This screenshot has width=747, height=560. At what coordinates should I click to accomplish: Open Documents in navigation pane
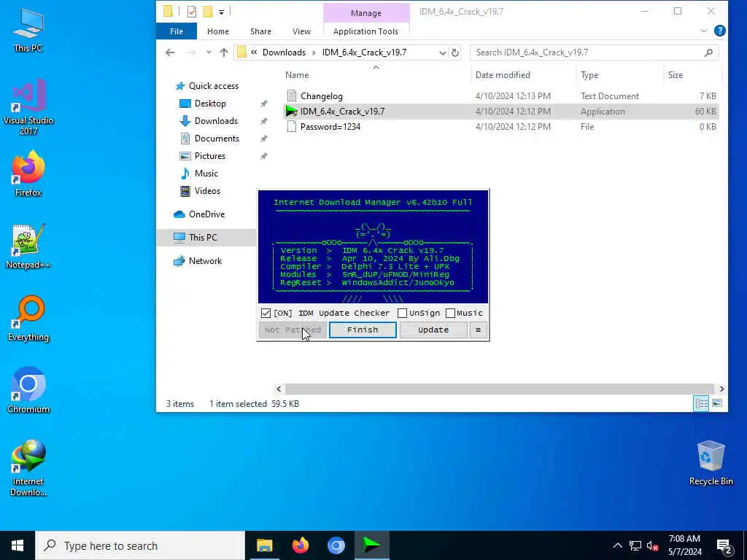[x=217, y=139]
